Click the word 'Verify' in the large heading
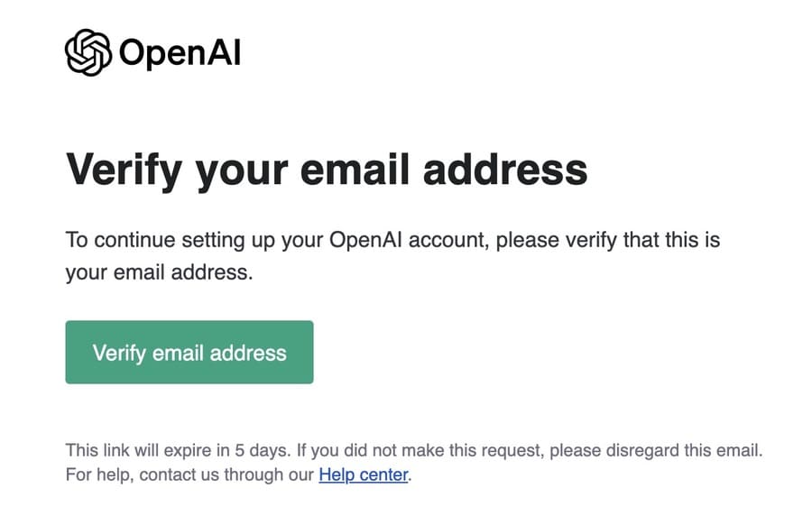The image size is (812, 525). [x=124, y=170]
